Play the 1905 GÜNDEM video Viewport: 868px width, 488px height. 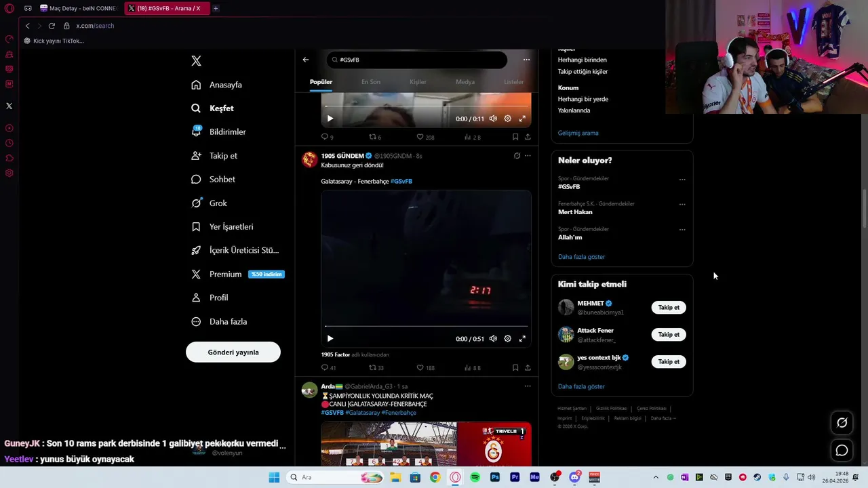[x=330, y=339]
